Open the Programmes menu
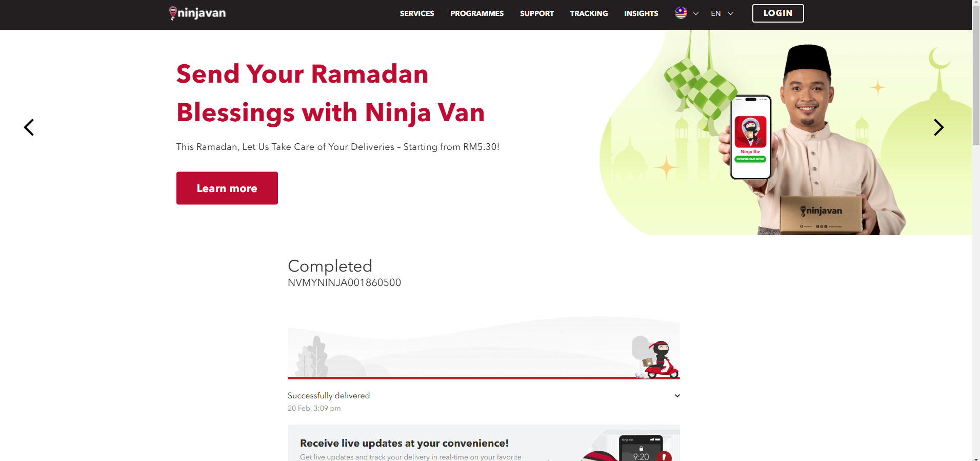Screen dimensions: 980x461 [477, 13]
